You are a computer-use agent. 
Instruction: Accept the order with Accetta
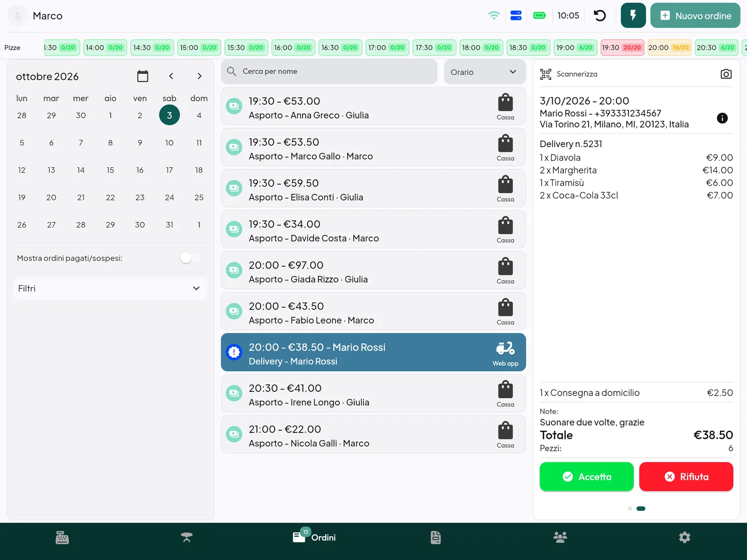click(586, 476)
